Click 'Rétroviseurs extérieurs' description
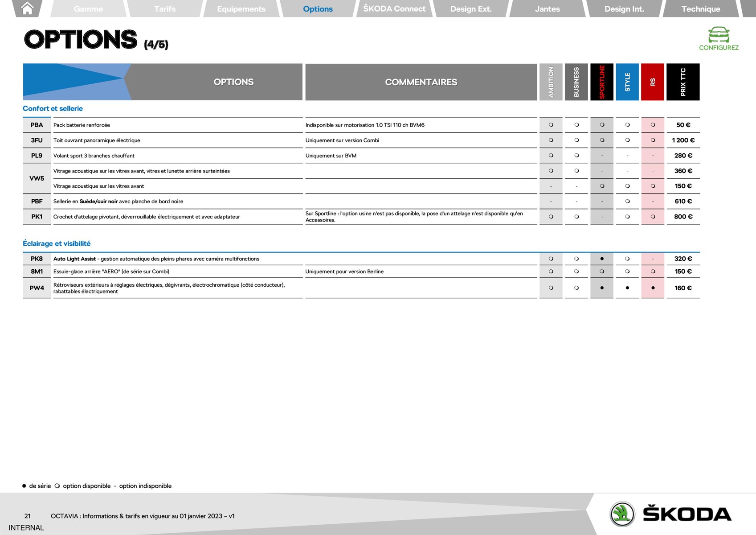756x535 pixels. (x=169, y=288)
